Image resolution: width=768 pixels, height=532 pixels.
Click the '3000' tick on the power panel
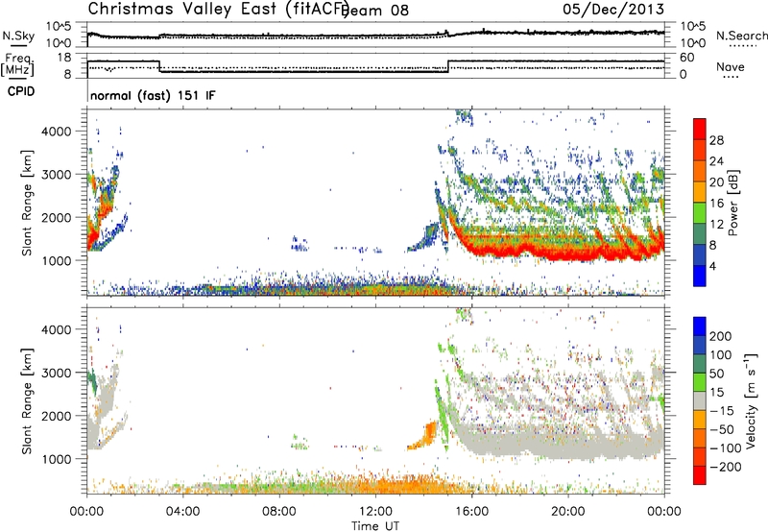[56, 175]
